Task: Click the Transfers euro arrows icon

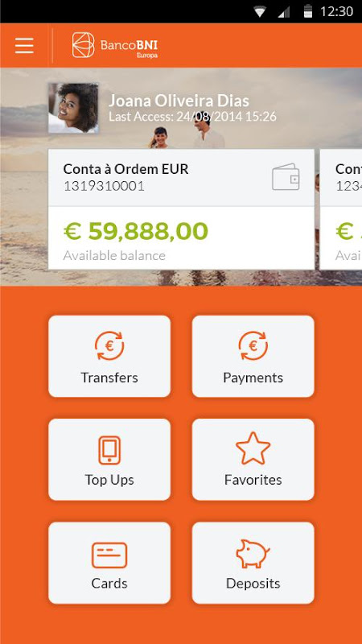Action: (109, 346)
